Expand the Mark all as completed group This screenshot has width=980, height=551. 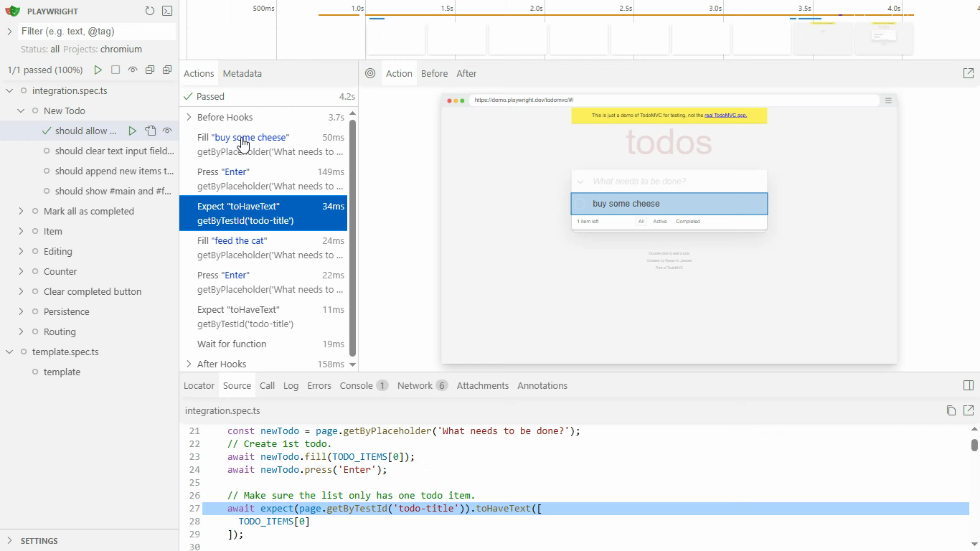[x=21, y=211]
